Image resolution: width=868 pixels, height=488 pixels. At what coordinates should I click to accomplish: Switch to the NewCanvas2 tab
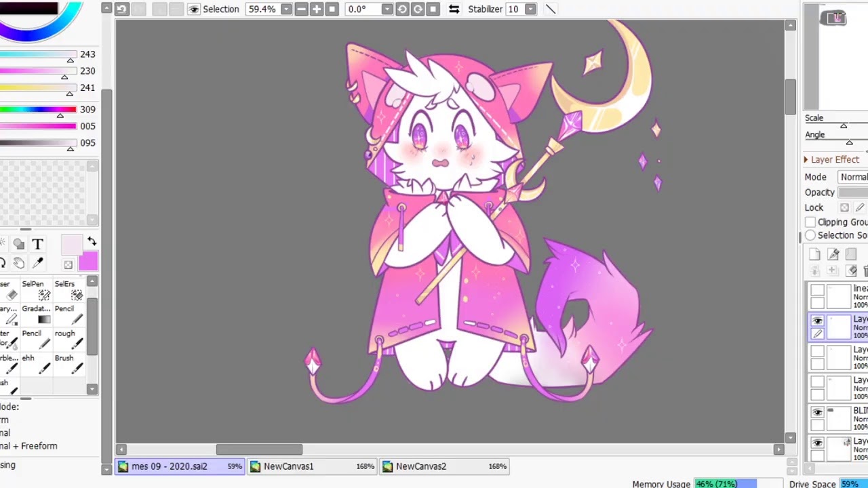pyautogui.click(x=445, y=466)
